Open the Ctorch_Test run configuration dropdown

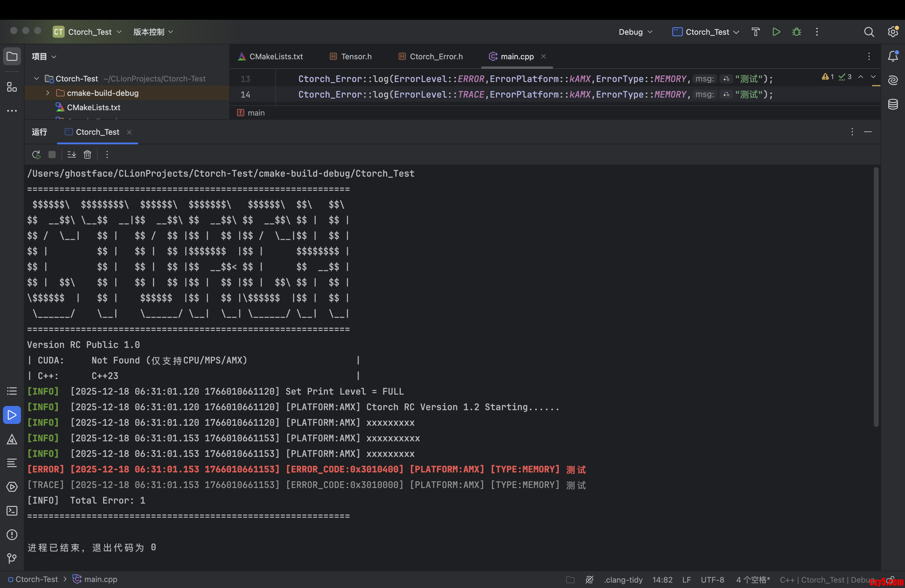pyautogui.click(x=706, y=32)
